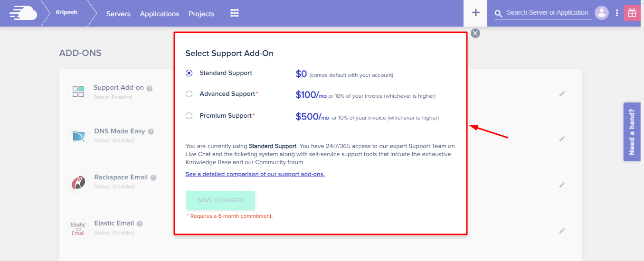This screenshot has height=261, width=644.
Task: Select Premium Support radio button
Action: (x=189, y=116)
